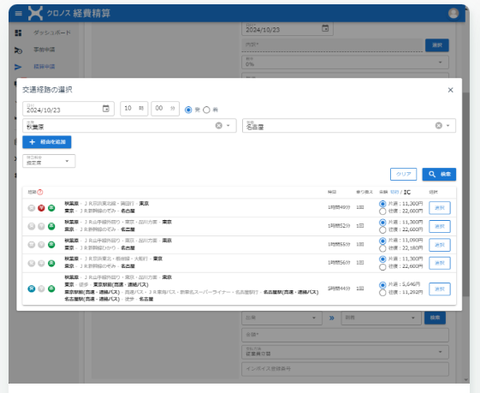
Task: Clear the 名古屋 arrival station with the x icon
Action: (x=439, y=125)
